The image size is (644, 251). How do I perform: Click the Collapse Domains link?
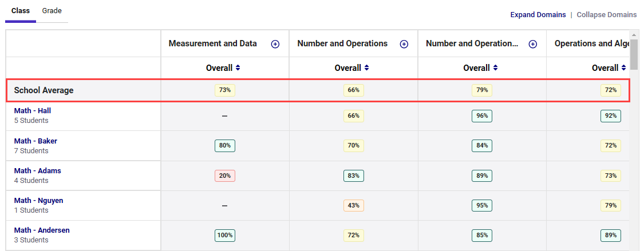tap(607, 15)
